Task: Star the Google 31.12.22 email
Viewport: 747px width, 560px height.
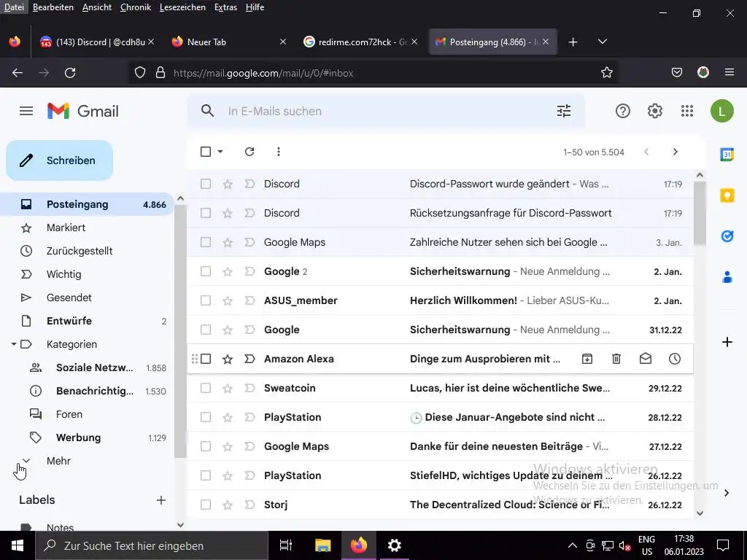Action: [228, 330]
